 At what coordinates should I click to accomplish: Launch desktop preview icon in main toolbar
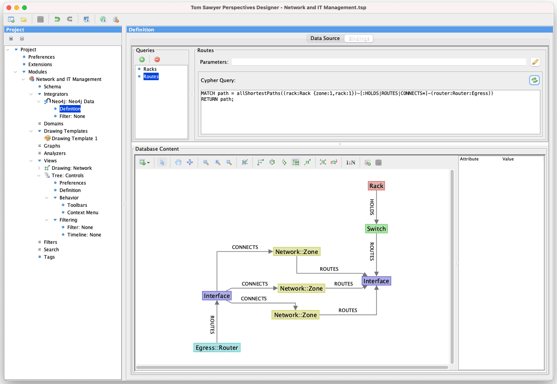[86, 19]
